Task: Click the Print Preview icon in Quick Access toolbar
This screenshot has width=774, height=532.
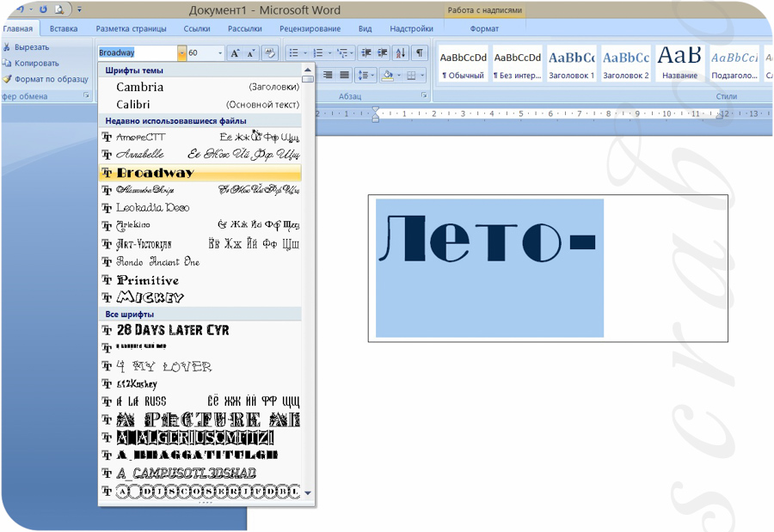Action: (x=59, y=9)
